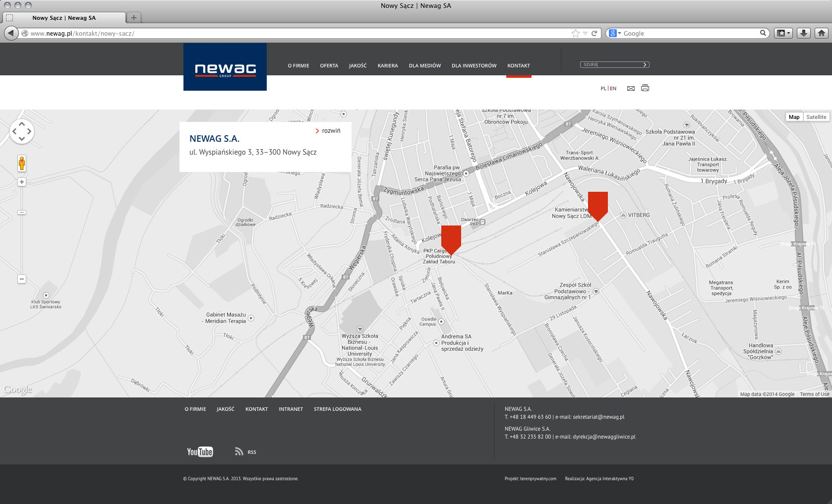
Task: Pick up the Street View pegman
Action: (x=22, y=164)
